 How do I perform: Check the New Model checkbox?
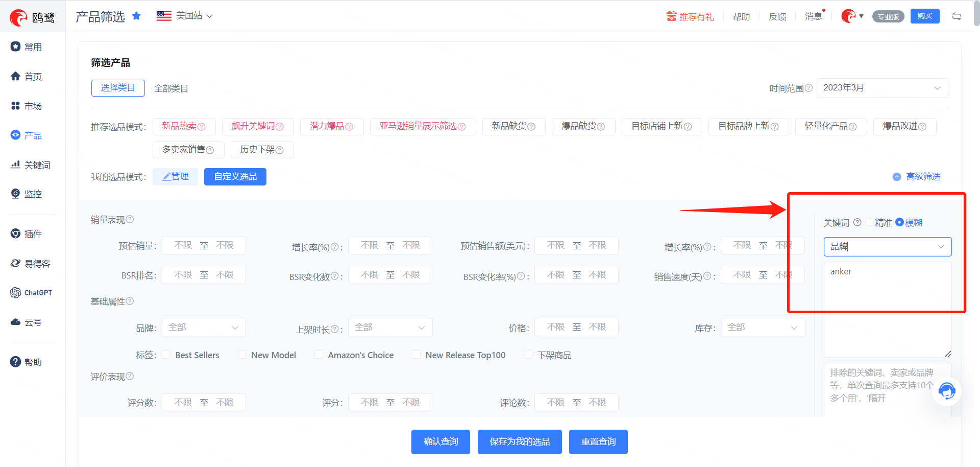pyautogui.click(x=242, y=355)
